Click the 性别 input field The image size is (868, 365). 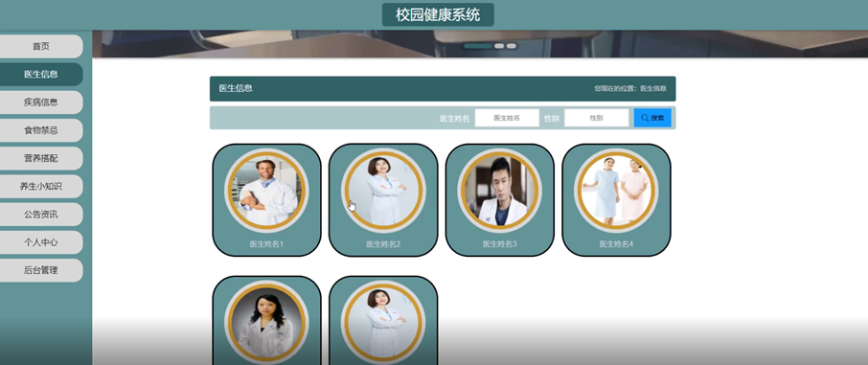[x=596, y=118]
